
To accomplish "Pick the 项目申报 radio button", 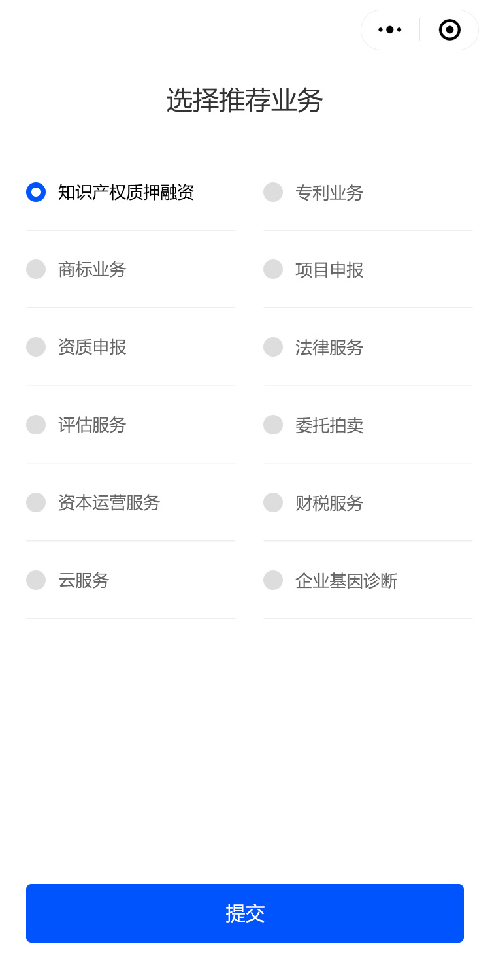I will click(273, 269).
